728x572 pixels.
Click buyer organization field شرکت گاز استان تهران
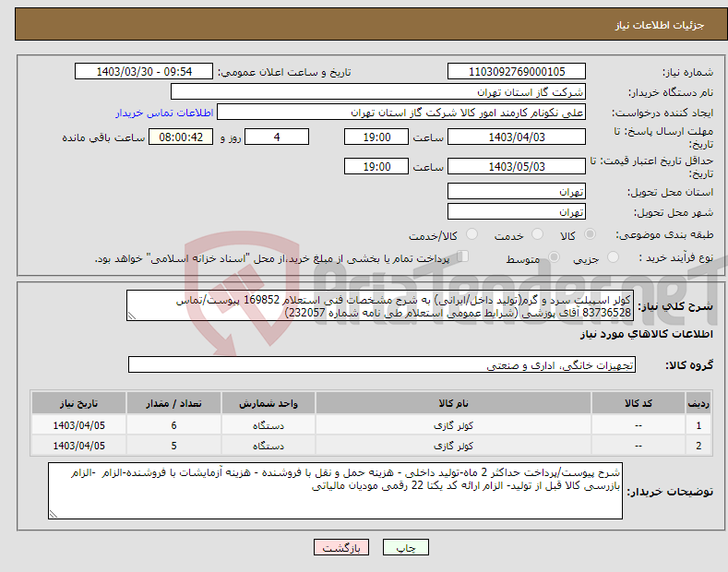(378, 91)
